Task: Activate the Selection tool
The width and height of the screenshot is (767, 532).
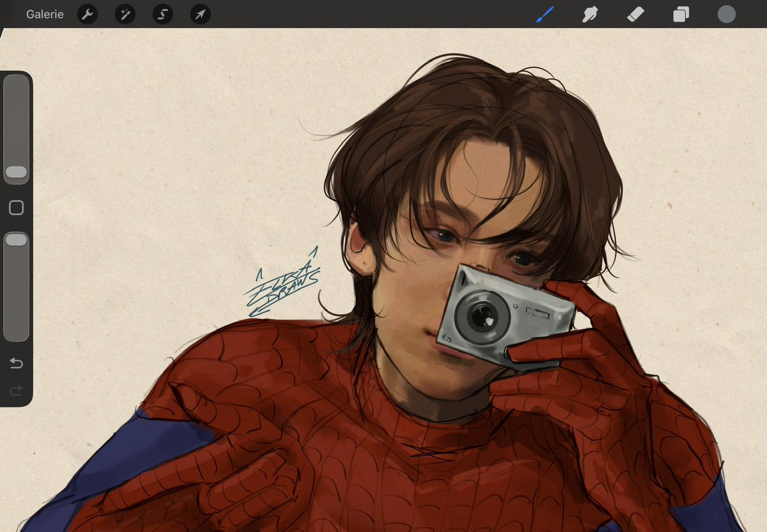Action: [163, 14]
